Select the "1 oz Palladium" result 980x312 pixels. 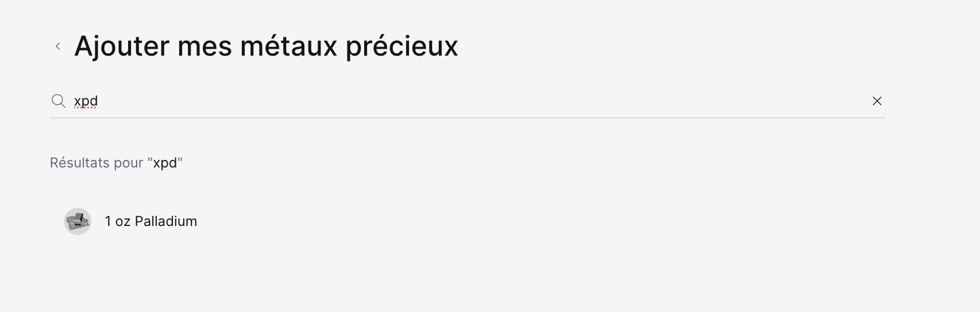(151, 221)
